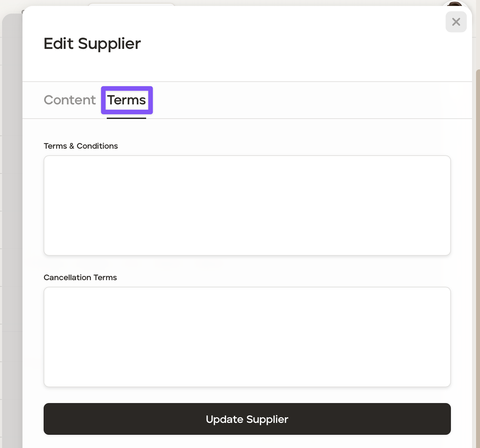Click the dimmed backdrop left of the dialog
This screenshot has height=448, width=480.
(12, 231)
